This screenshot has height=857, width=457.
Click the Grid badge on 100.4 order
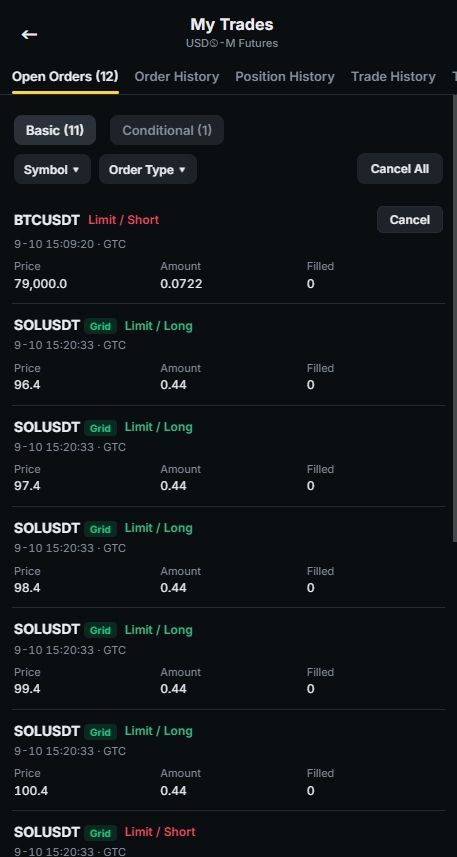click(100, 732)
